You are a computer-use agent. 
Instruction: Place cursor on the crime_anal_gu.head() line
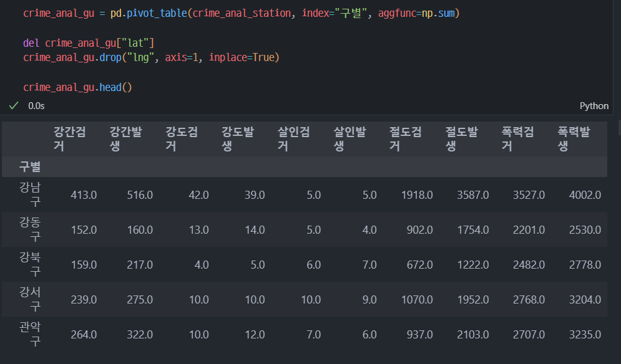[x=77, y=87]
